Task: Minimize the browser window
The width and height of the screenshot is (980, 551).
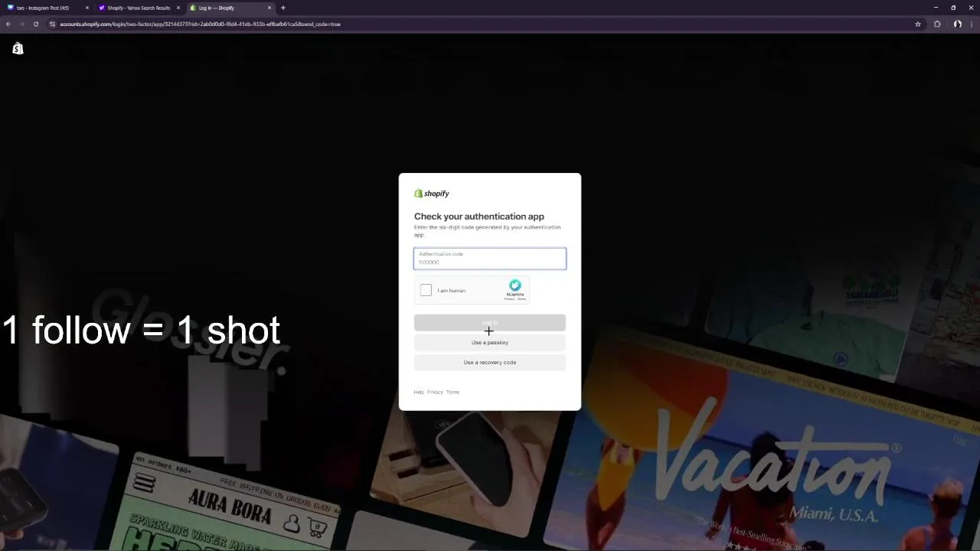Action: (936, 8)
